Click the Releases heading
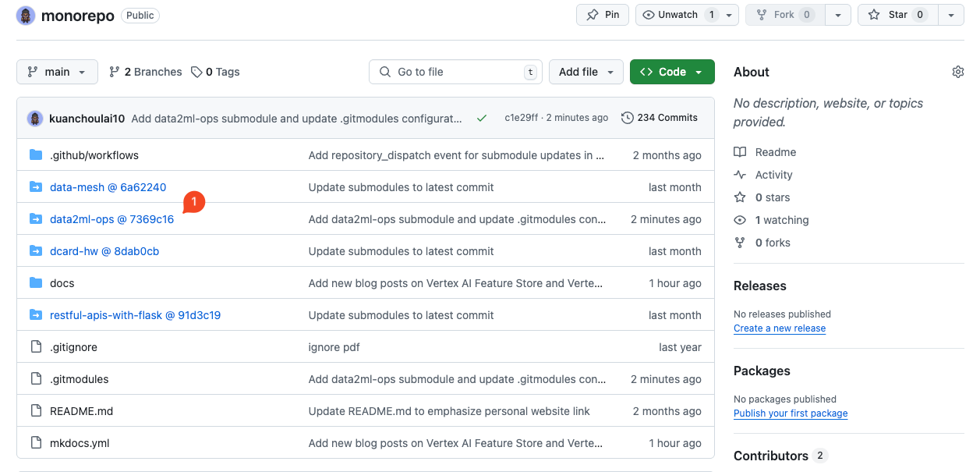 [x=760, y=286]
